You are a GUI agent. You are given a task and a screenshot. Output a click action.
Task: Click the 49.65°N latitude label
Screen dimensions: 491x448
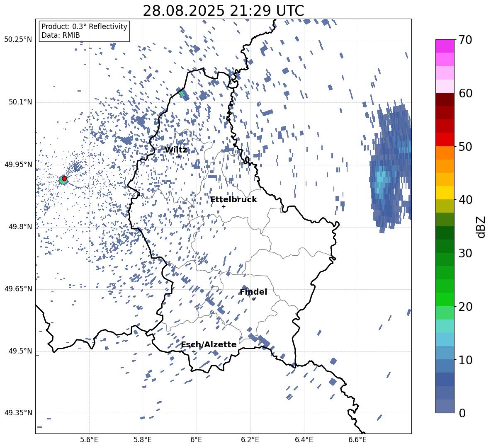pos(18,289)
